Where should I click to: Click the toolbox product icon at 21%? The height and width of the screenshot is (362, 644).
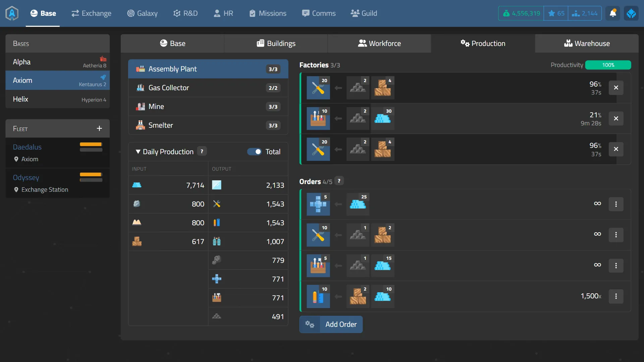point(318,119)
